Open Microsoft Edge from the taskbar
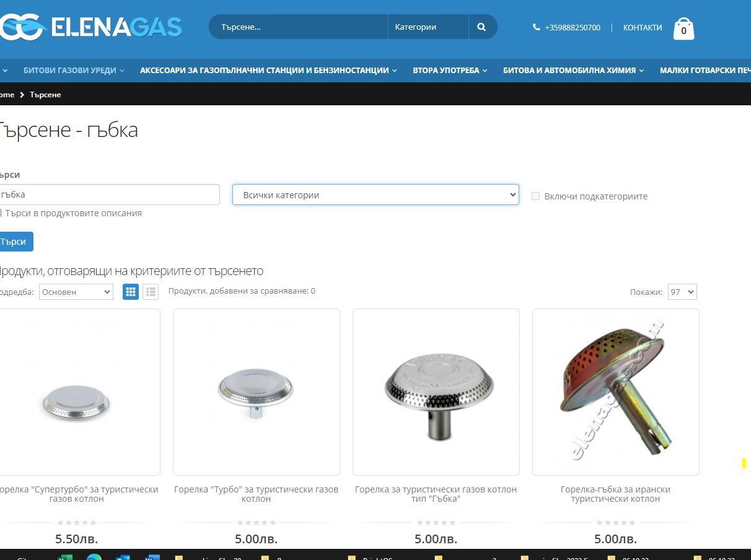This screenshot has width=751, height=560. tap(94, 557)
